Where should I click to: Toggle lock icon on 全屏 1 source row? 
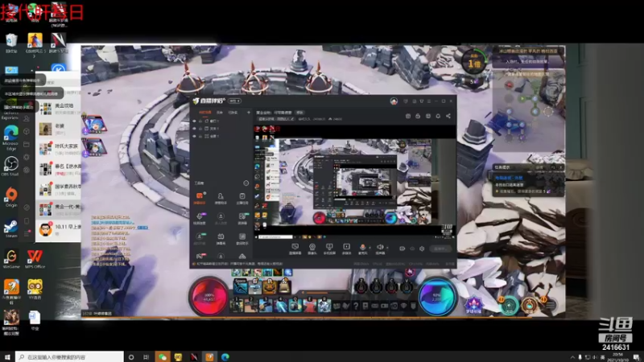click(200, 136)
